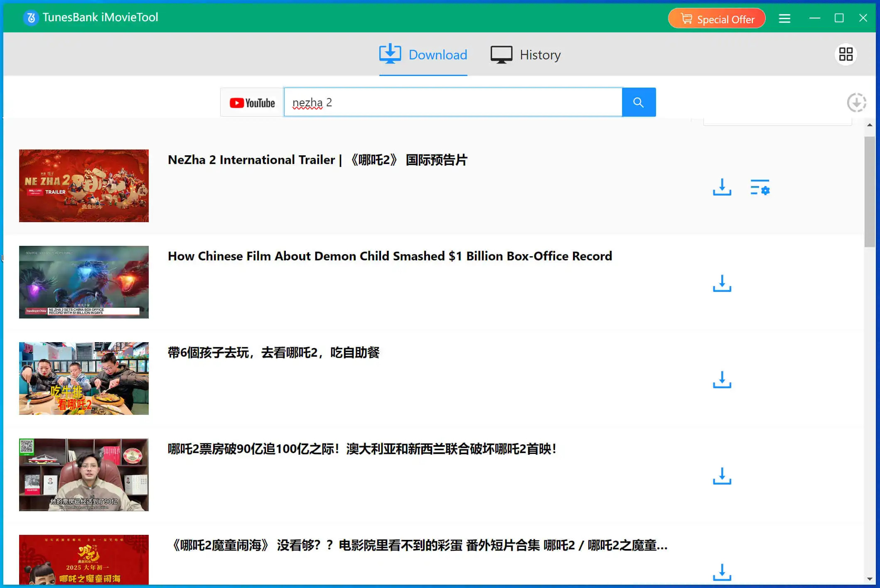Click the download icon for 哪吒2票房破90亿 video
880x588 pixels.
click(x=722, y=475)
